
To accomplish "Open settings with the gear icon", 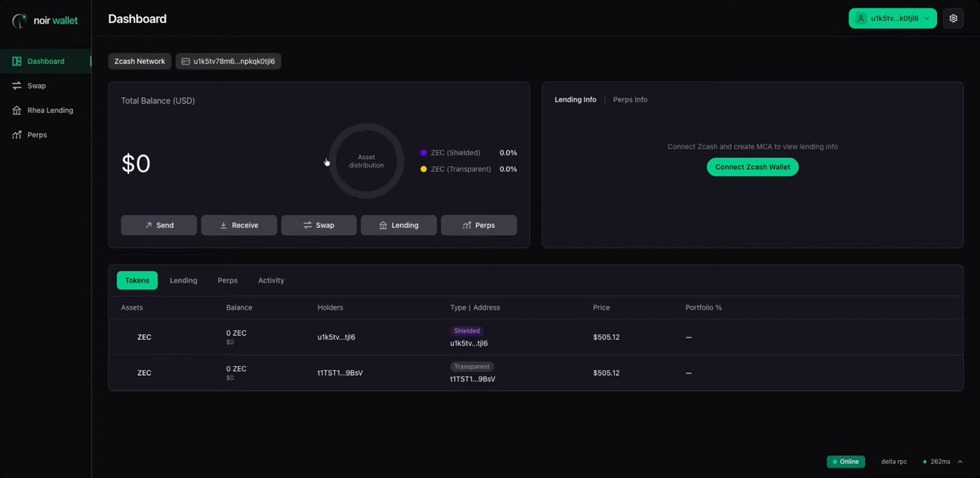I will coord(953,18).
